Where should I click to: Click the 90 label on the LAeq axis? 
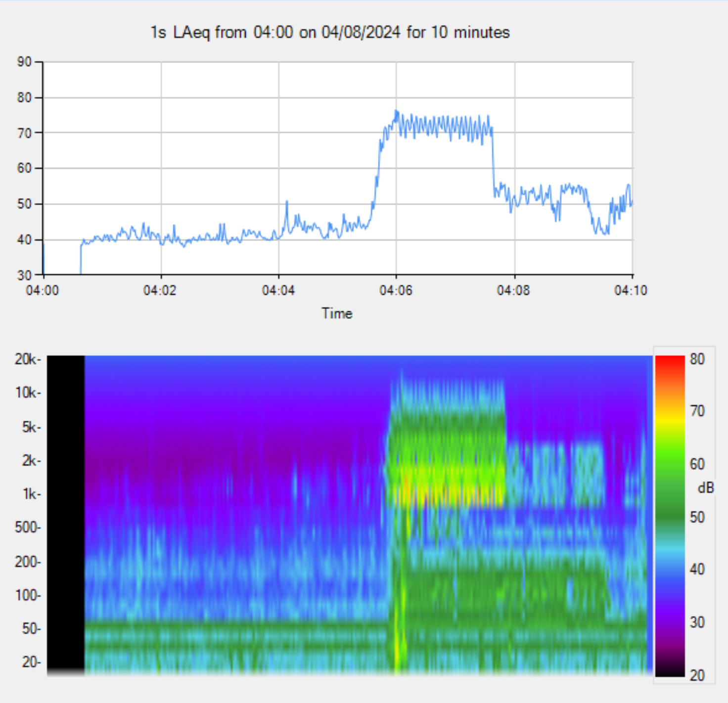pos(24,62)
